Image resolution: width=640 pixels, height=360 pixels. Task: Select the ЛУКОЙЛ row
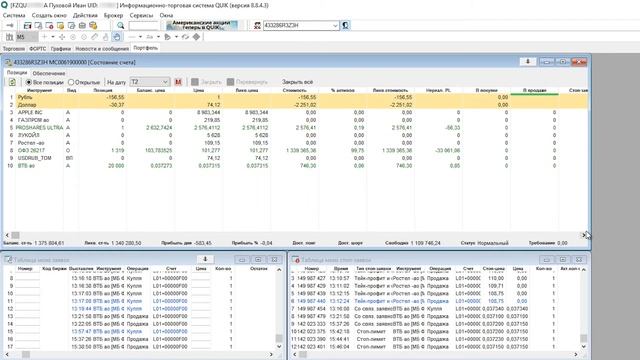pos(296,135)
